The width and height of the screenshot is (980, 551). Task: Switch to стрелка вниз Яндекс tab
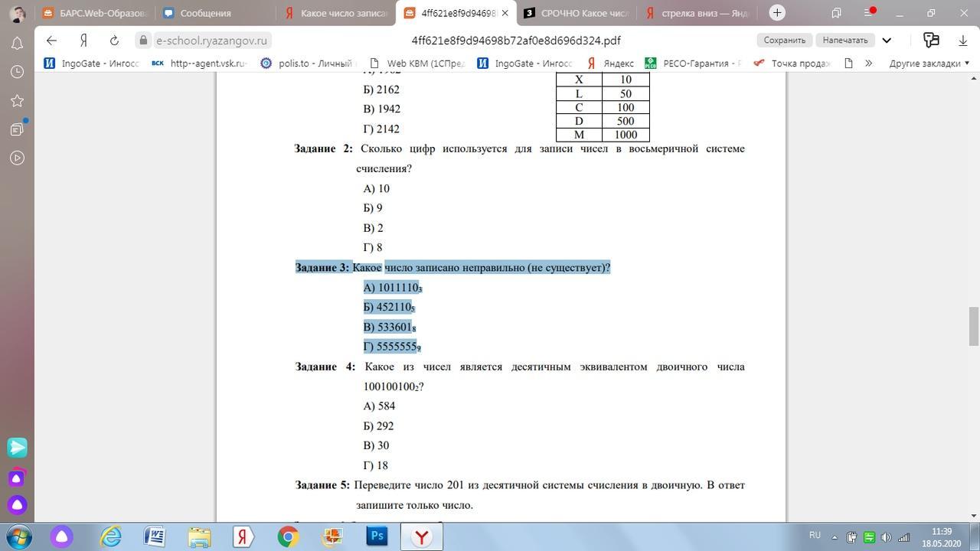point(698,13)
